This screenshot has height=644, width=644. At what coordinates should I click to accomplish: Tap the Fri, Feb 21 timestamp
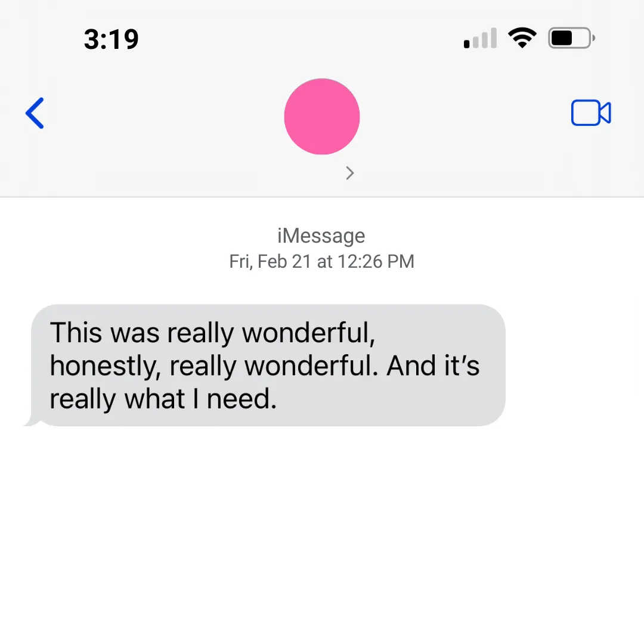[321, 261]
